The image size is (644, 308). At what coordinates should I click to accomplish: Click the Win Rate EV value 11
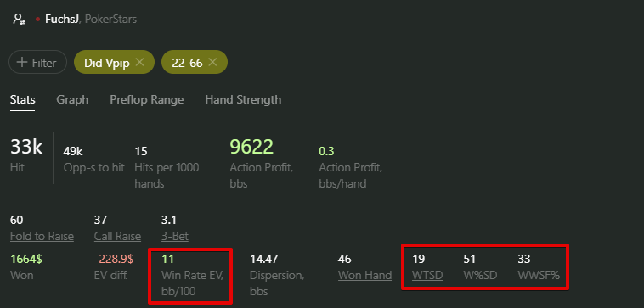click(x=167, y=259)
